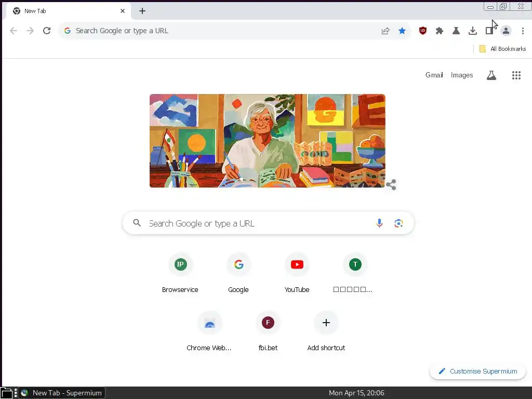Open the share this page icon

pyautogui.click(x=385, y=31)
